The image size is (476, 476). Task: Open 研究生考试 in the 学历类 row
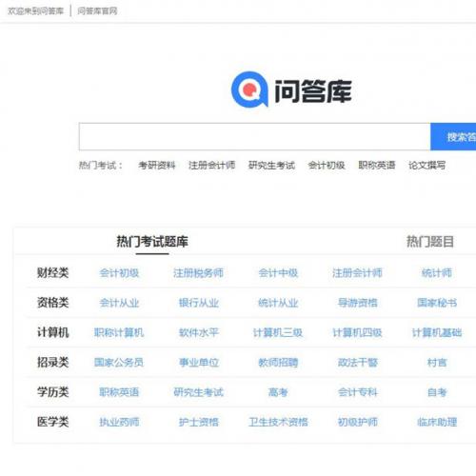(198, 392)
